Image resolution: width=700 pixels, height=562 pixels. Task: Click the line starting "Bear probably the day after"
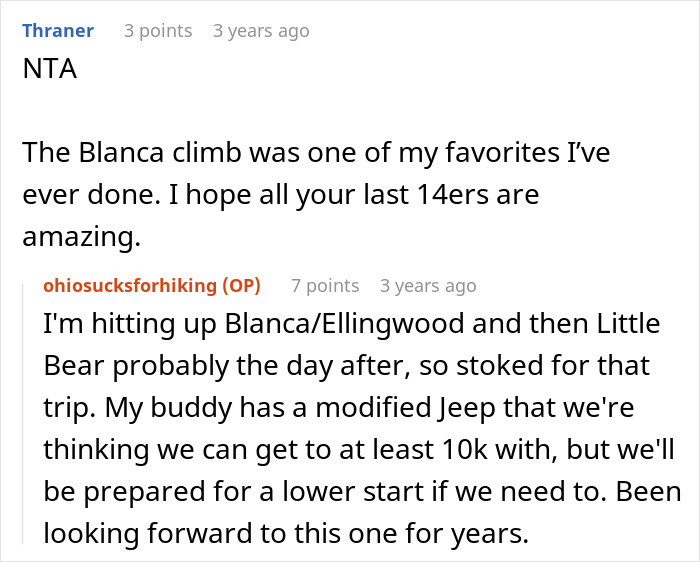pyautogui.click(x=346, y=367)
